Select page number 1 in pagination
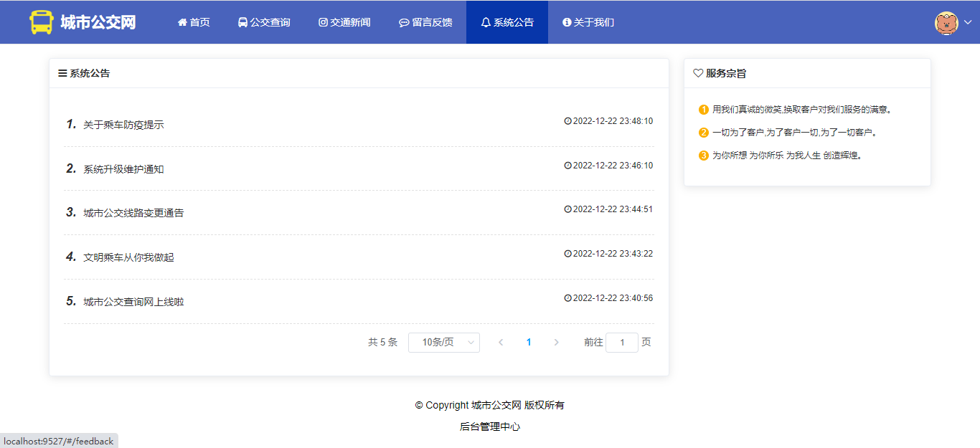The width and height of the screenshot is (980, 448). pyautogui.click(x=529, y=343)
